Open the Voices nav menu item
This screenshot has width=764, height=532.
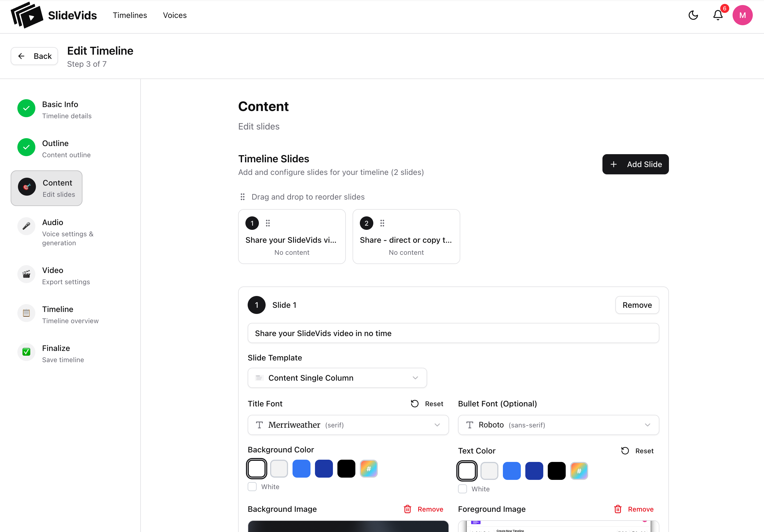tap(175, 15)
